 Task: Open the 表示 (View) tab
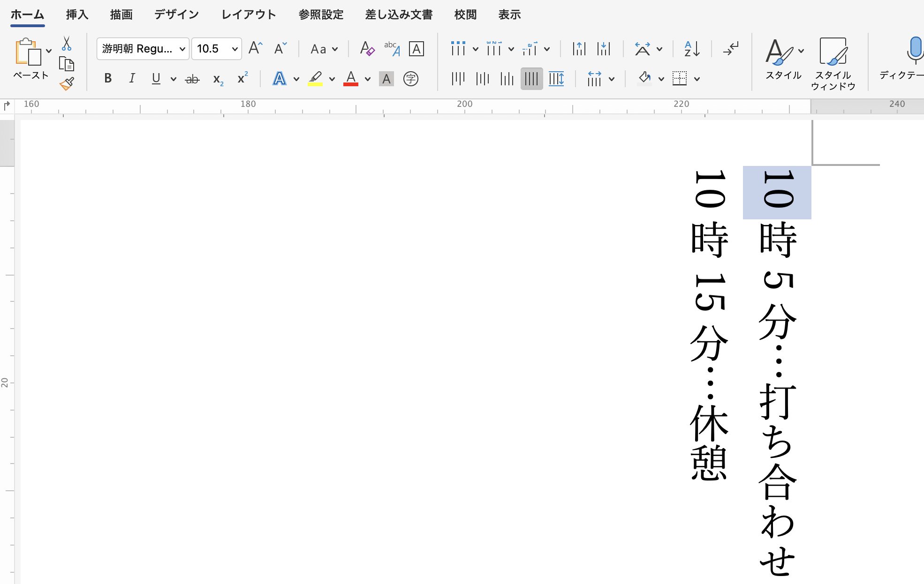tap(510, 15)
